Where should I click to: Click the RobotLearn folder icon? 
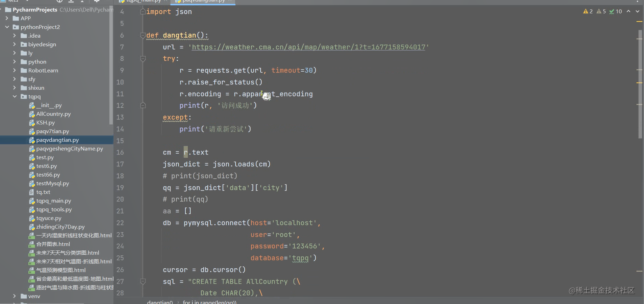point(24,70)
